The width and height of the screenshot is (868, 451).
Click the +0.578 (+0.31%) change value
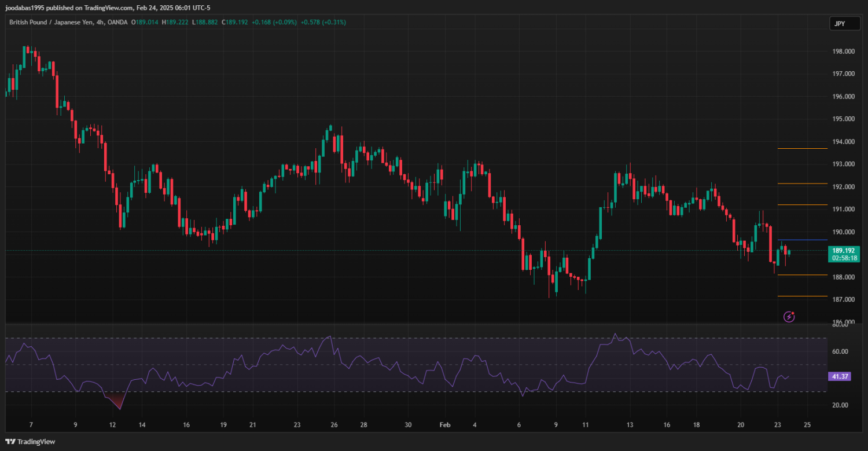point(323,22)
